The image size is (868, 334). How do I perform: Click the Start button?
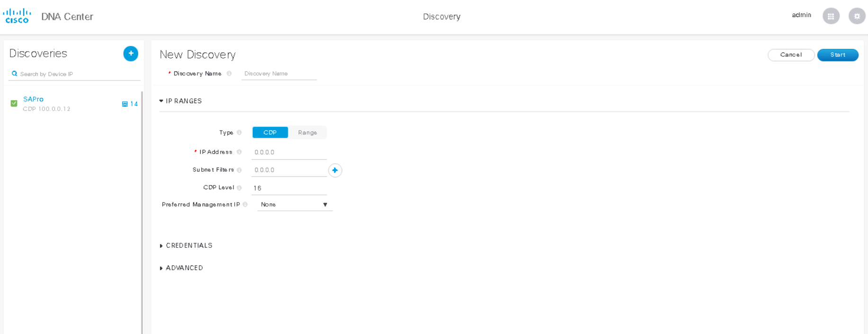[838, 55]
